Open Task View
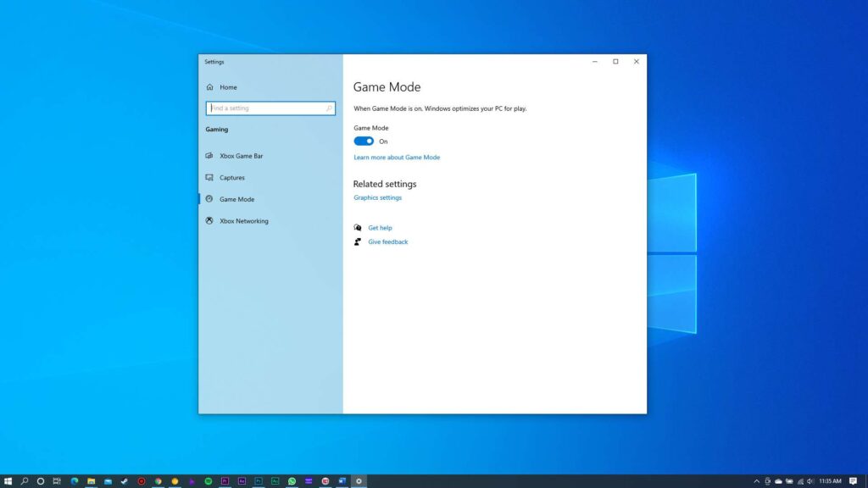Image resolution: width=868 pixels, height=488 pixels. tap(57, 481)
